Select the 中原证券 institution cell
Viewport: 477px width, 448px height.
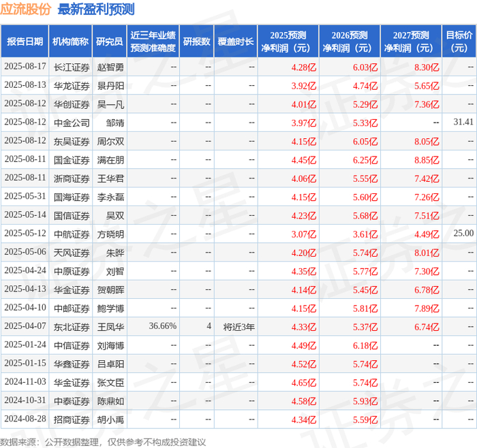pos(72,271)
